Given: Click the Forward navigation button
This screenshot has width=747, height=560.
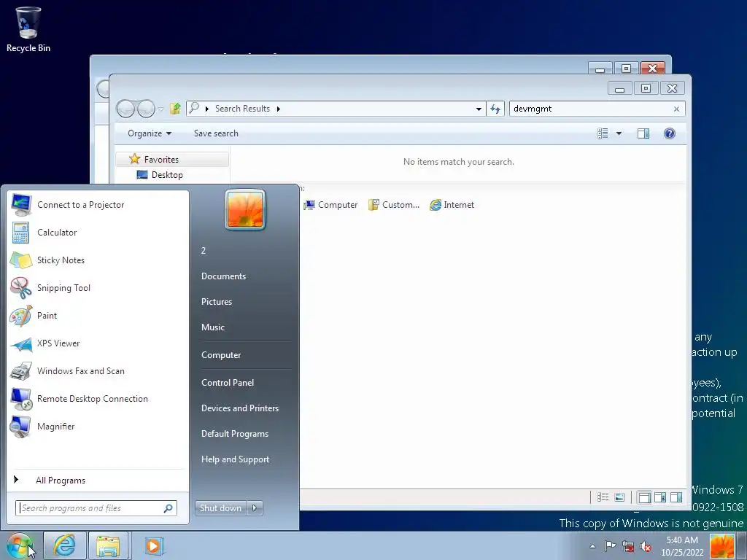Looking at the screenshot, I should [x=145, y=109].
